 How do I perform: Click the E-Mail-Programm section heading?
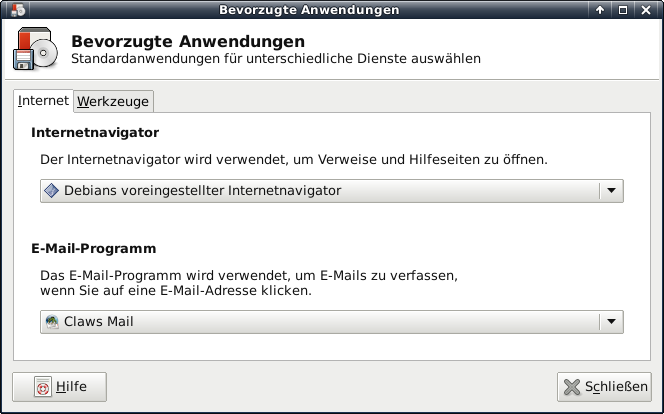(x=93, y=248)
